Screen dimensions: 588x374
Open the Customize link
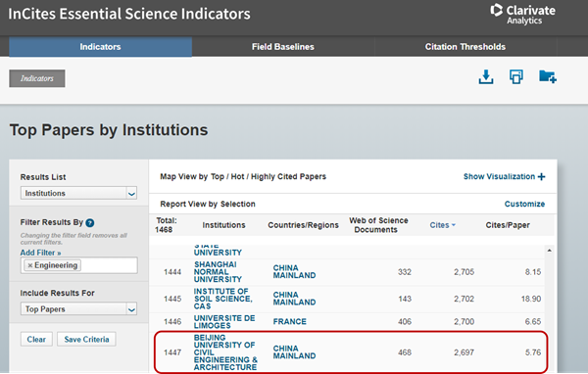[x=524, y=205]
